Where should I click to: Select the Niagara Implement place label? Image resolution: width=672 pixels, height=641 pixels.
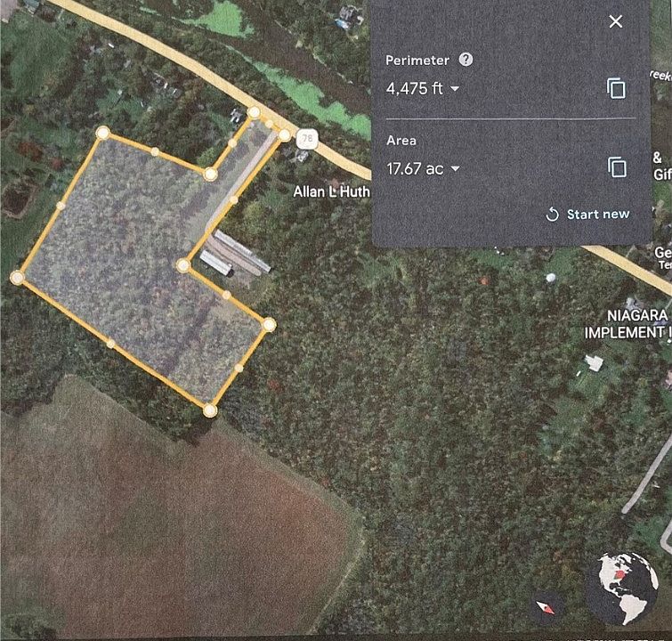pos(627,324)
